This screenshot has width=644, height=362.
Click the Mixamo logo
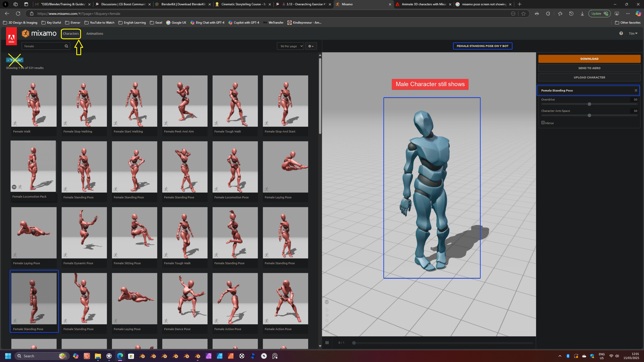(x=39, y=33)
